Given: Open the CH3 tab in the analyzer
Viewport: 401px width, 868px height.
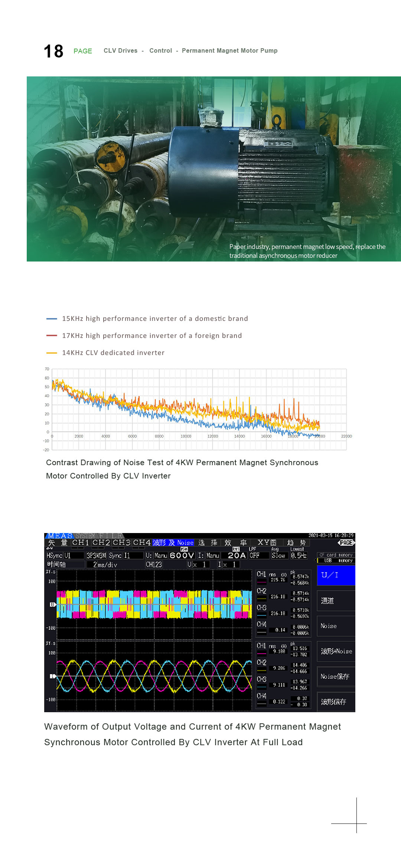Looking at the screenshot, I should pyautogui.click(x=121, y=543).
